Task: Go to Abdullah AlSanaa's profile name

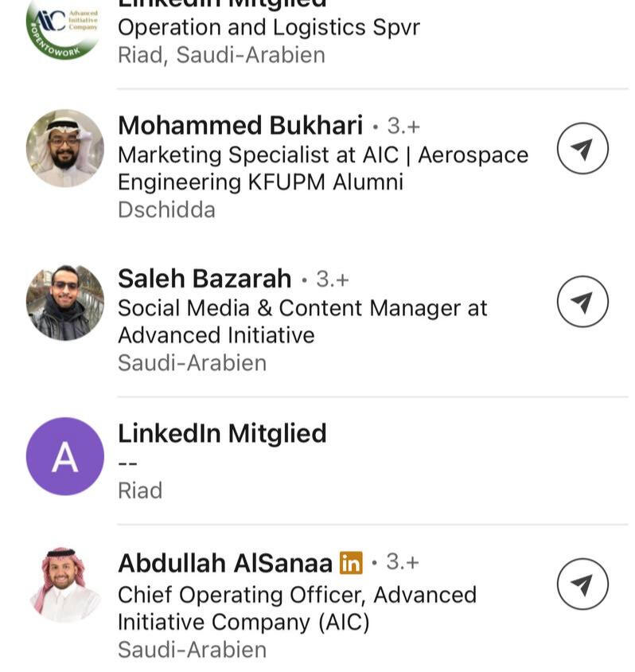Action: (224, 563)
